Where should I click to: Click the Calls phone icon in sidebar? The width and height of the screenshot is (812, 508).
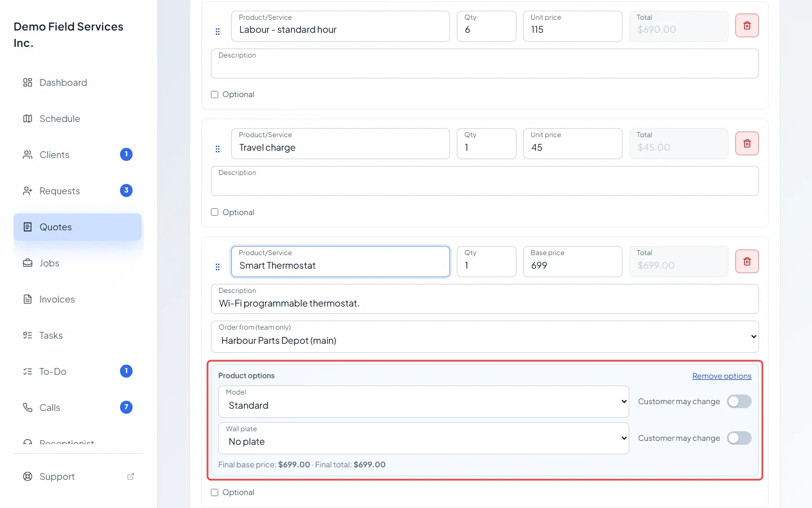(x=28, y=408)
